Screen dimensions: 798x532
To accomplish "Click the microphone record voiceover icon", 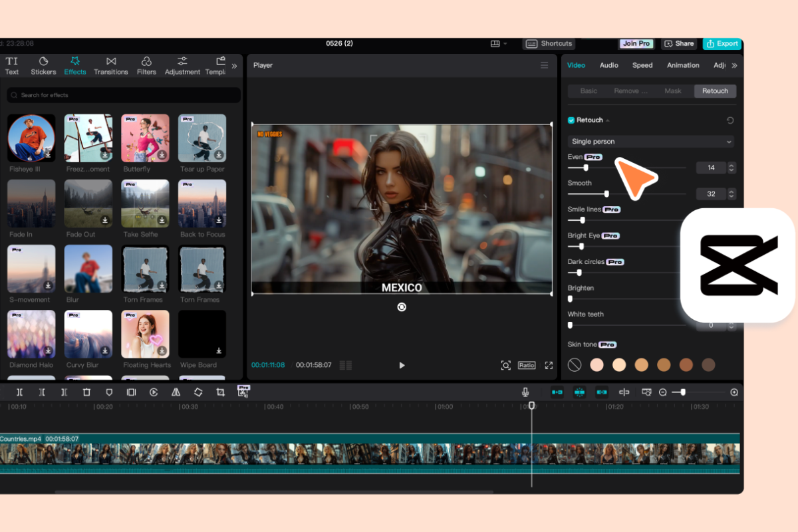I will pyautogui.click(x=525, y=392).
